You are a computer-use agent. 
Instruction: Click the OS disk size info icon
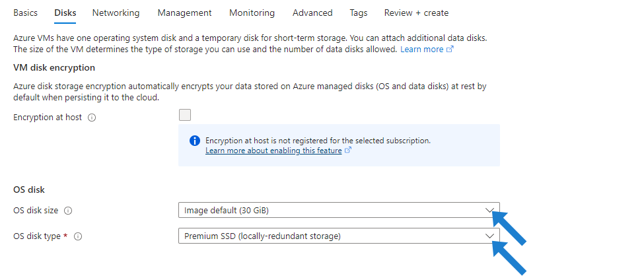(68, 211)
